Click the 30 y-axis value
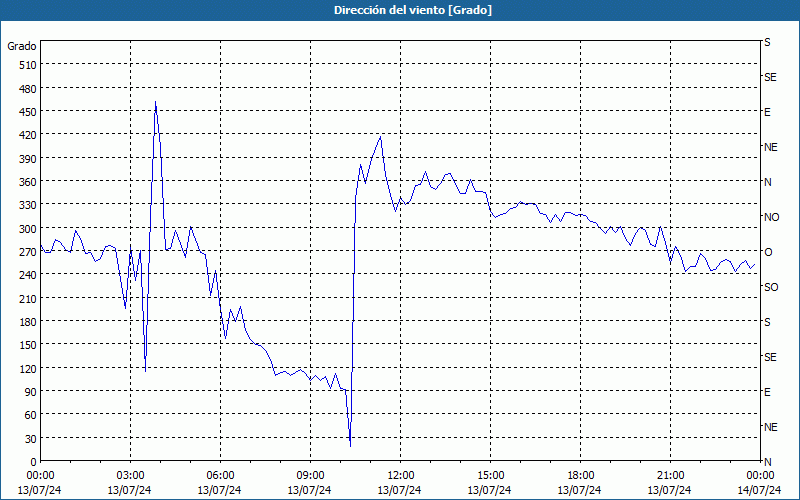Screen dimensions: 800x500 31,439
